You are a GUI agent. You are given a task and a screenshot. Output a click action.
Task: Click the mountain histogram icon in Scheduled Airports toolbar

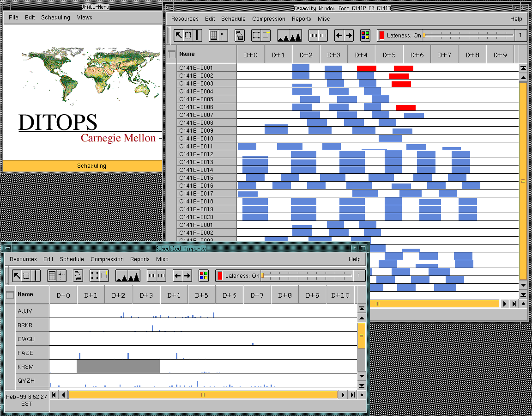coord(128,276)
